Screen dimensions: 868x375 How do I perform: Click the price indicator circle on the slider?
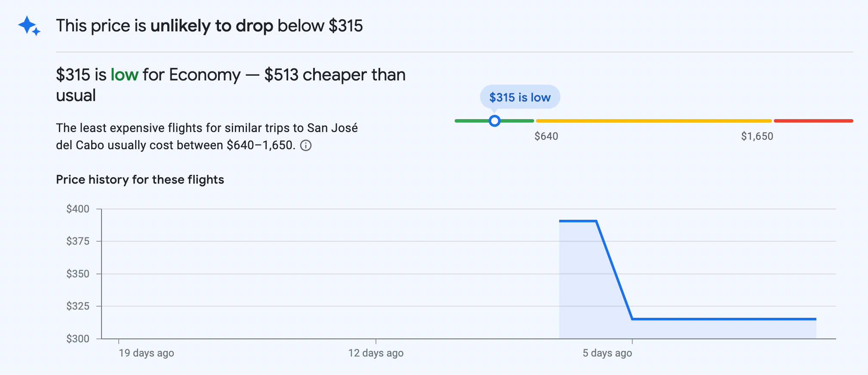click(x=495, y=121)
